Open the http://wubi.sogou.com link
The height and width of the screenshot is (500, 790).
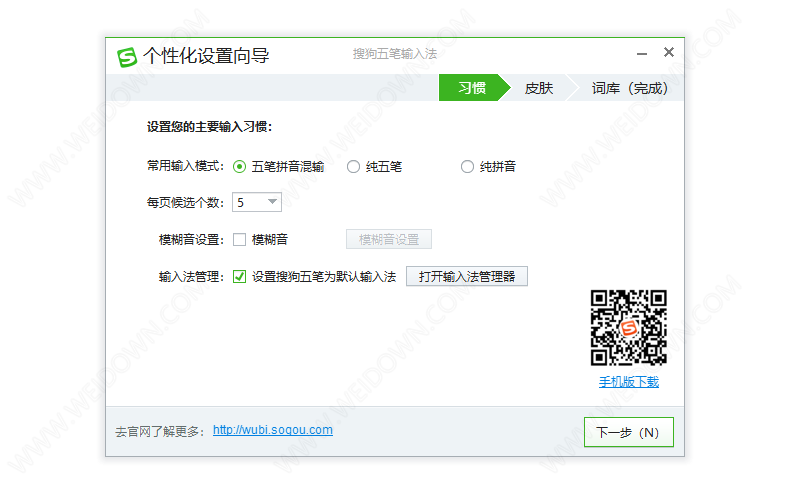(273, 430)
